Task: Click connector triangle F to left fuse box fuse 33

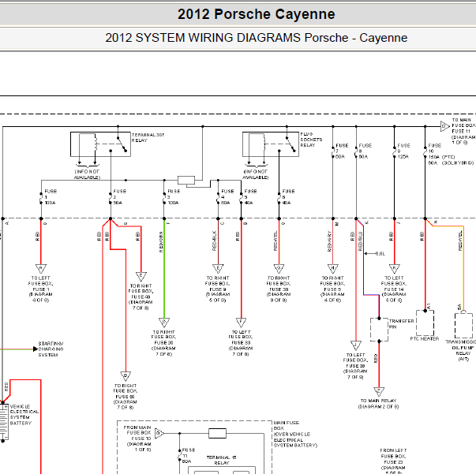Action: pos(241,322)
